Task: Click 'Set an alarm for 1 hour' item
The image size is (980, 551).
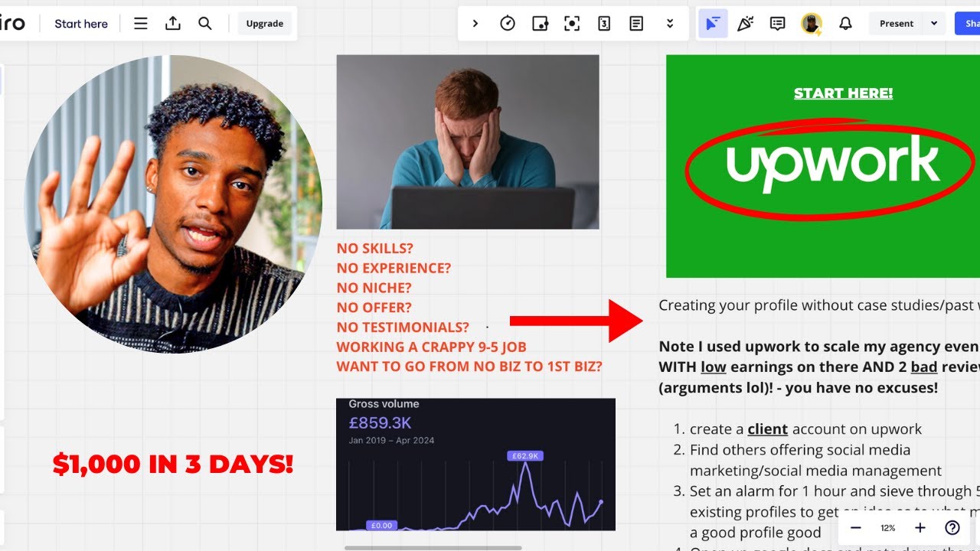Action: (x=835, y=512)
